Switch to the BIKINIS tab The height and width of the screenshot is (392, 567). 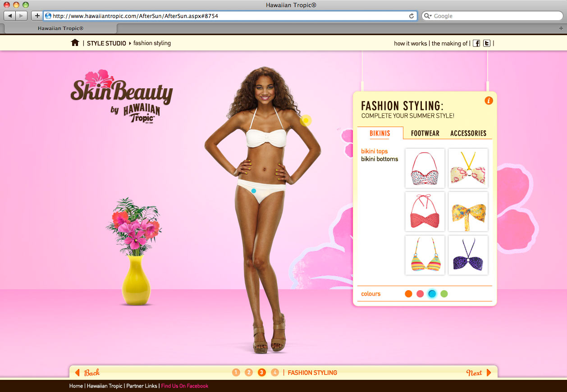(x=380, y=133)
